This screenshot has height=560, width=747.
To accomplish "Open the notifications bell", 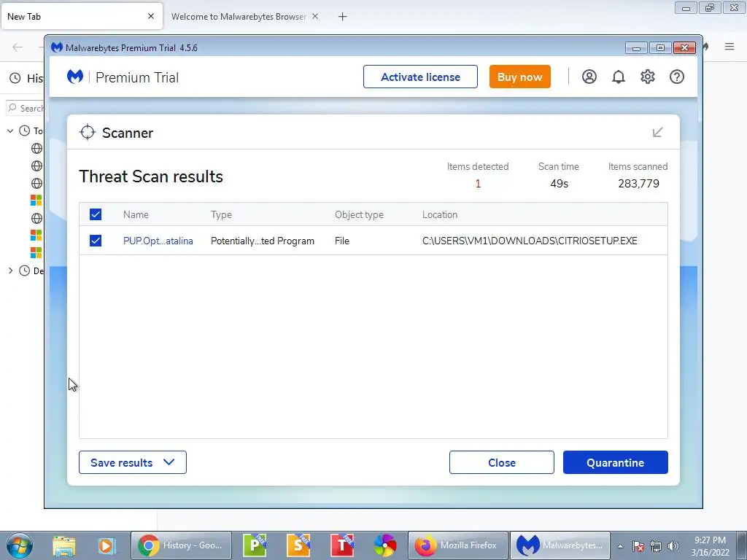I will pos(619,77).
